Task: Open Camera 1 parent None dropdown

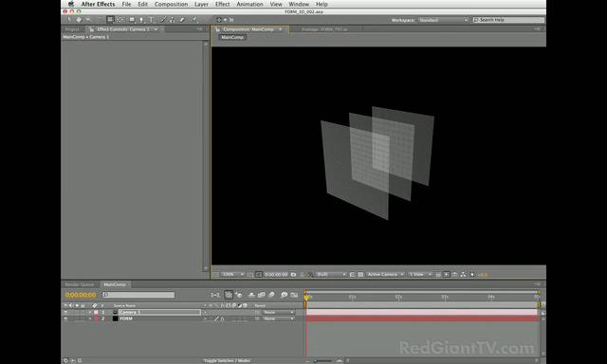Action: 278,312
